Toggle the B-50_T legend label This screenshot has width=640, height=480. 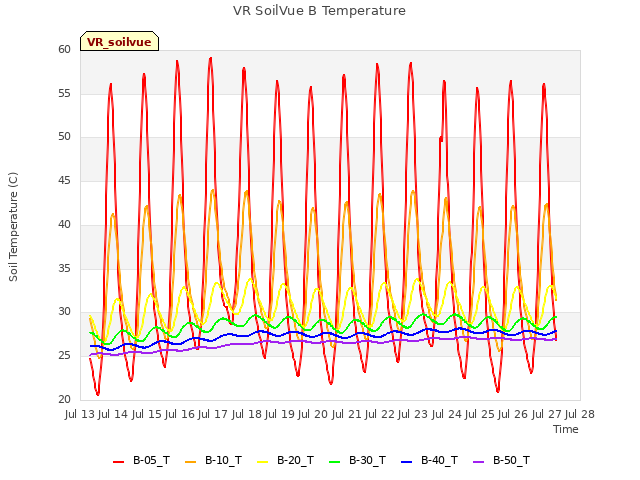(x=511, y=460)
